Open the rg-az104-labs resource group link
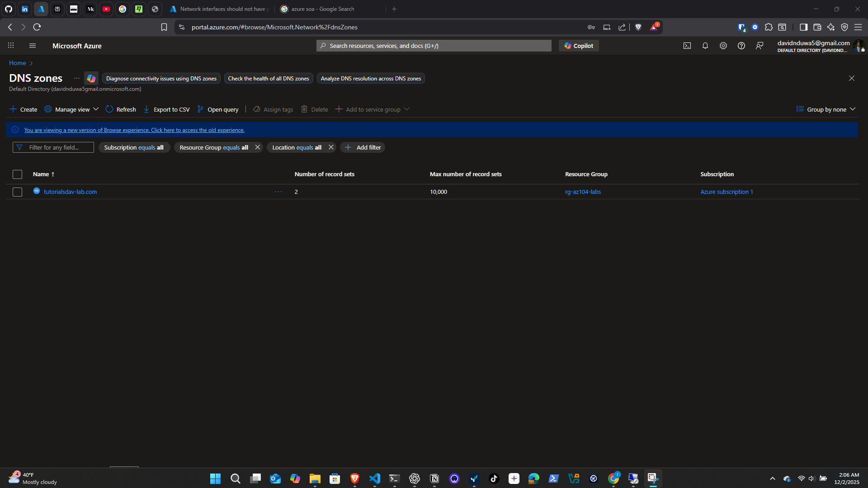The height and width of the screenshot is (488, 868). [x=583, y=192]
